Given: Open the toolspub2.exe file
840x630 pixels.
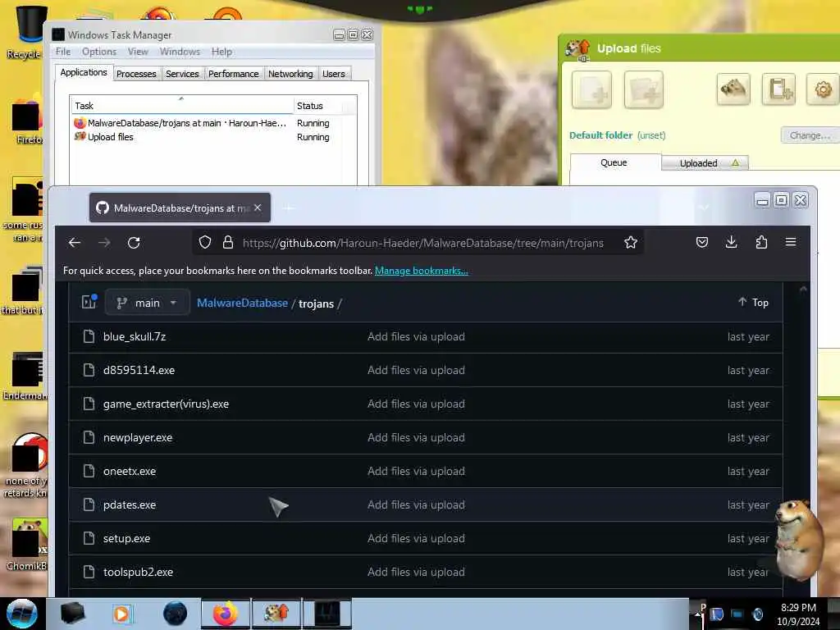Looking at the screenshot, I should coord(138,572).
